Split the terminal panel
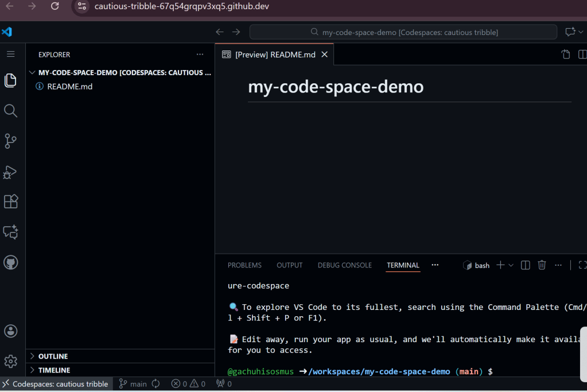 click(525, 265)
